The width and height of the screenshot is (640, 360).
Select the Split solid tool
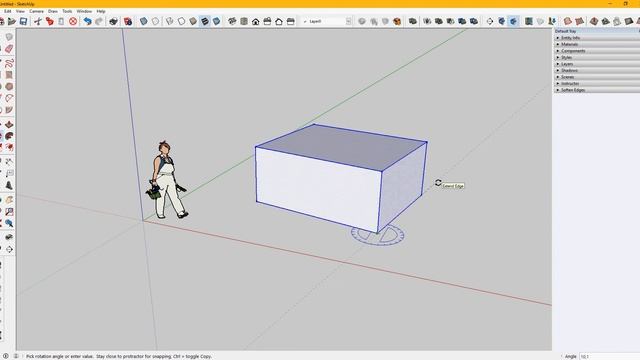point(473,21)
